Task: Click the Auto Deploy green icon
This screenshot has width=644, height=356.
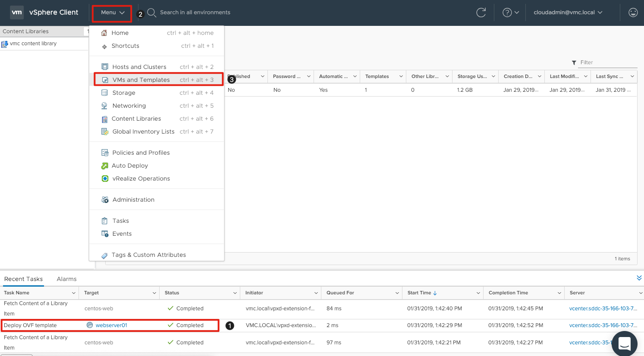Action: [x=105, y=166]
